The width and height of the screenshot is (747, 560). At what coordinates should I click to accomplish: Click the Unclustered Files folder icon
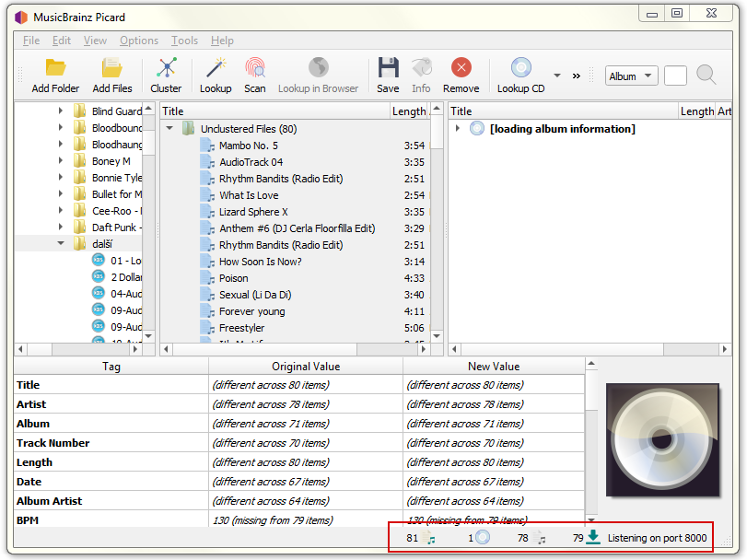(x=189, y=128)
